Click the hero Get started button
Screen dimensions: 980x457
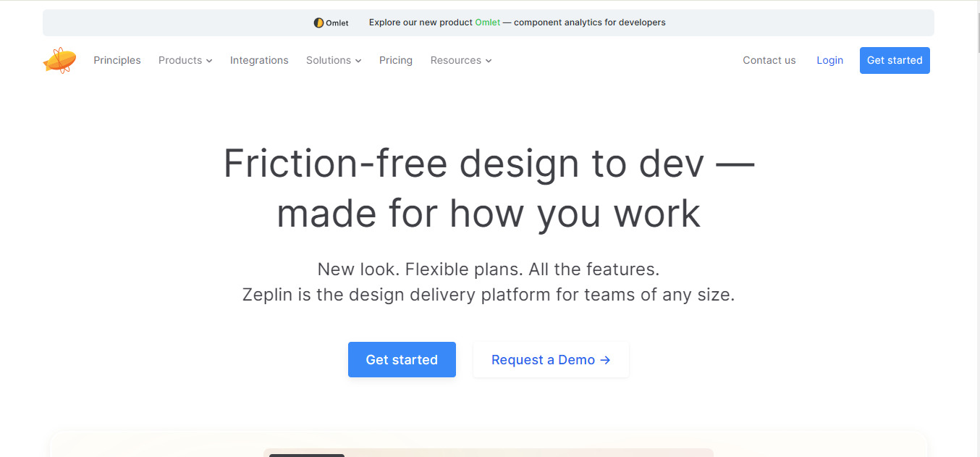click(x=402, y=359)
